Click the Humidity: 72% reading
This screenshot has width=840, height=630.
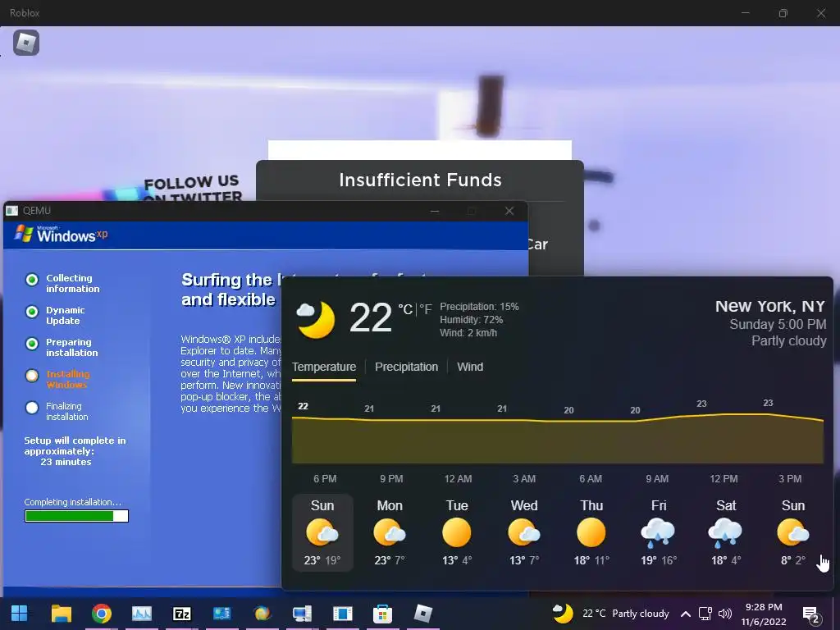(472, 320)
